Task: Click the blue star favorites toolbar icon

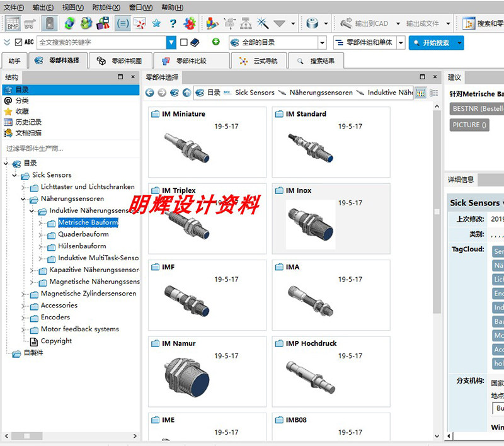Action: pyautogui.click(x=156, y=23)
